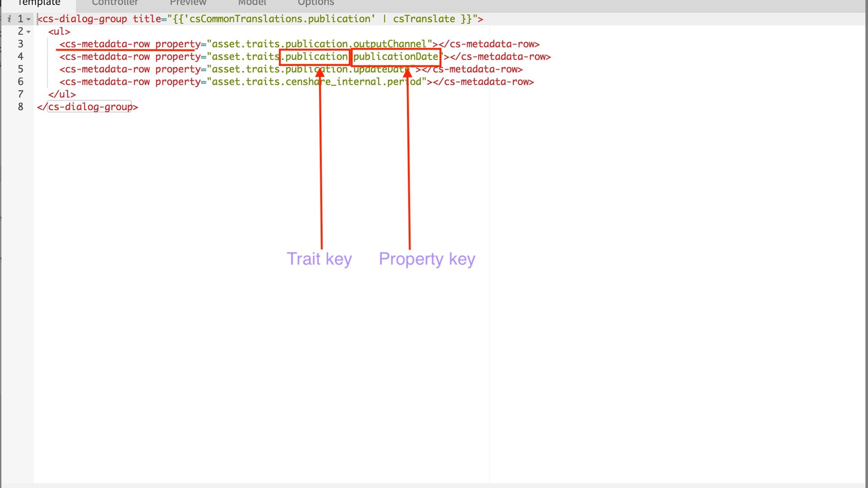Click line number 8 in gutter
Viewport: 868px width, 488px height.
[20, 107]
